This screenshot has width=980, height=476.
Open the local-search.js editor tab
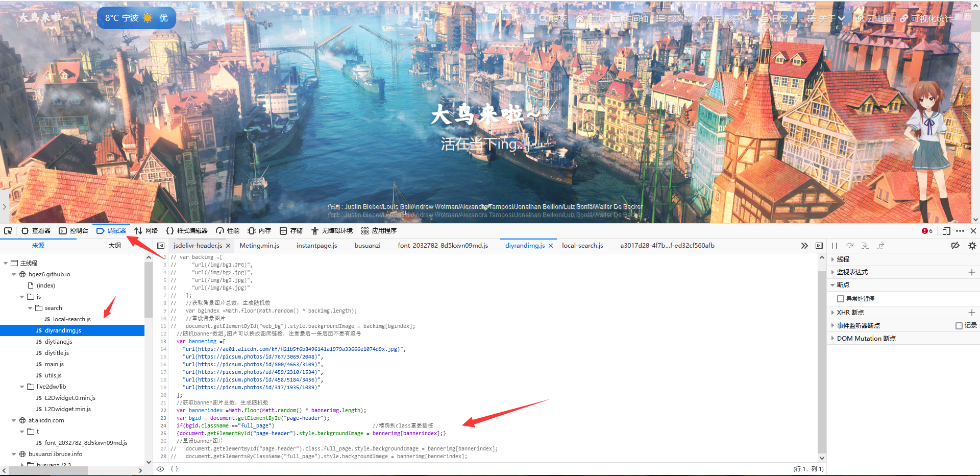click(582, 246)
